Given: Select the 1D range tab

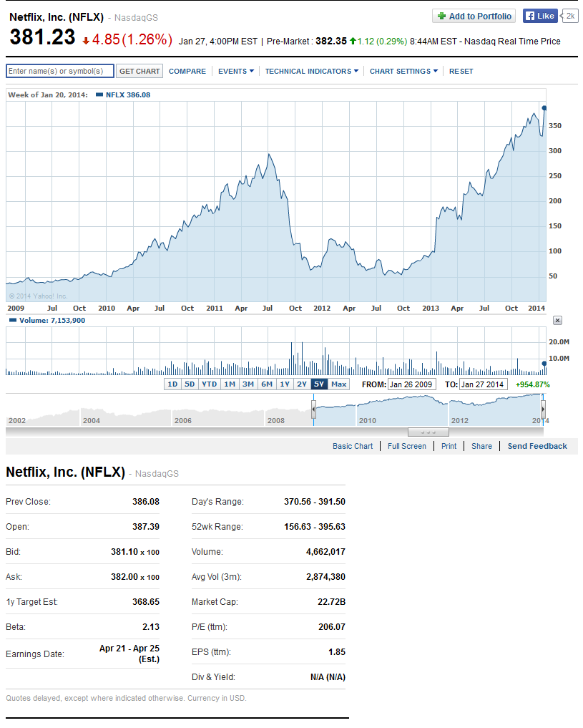Looking at the screenshot, I should 172,384.
